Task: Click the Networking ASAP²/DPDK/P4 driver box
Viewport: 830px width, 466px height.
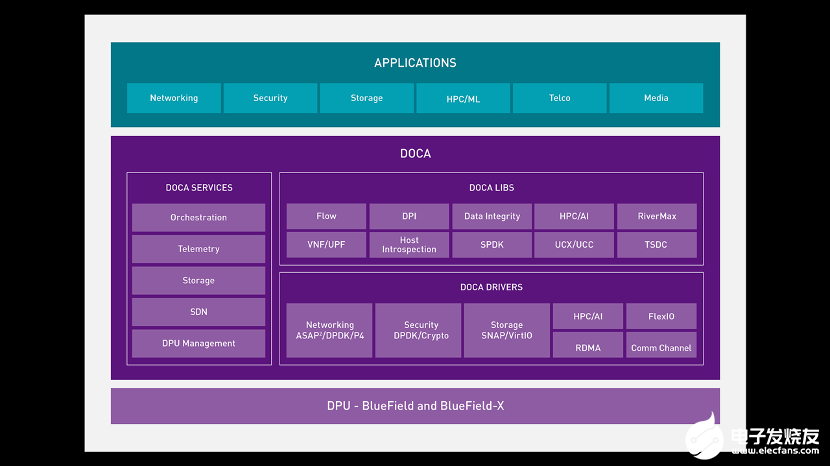Action: 329,331
